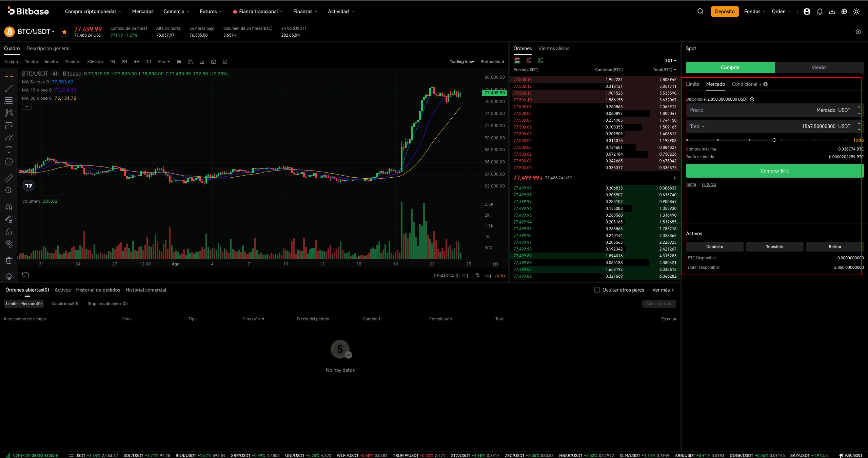Expand the BTC/USDT pair selector
This screenshot has height=458, width=868.
[36, 32]
